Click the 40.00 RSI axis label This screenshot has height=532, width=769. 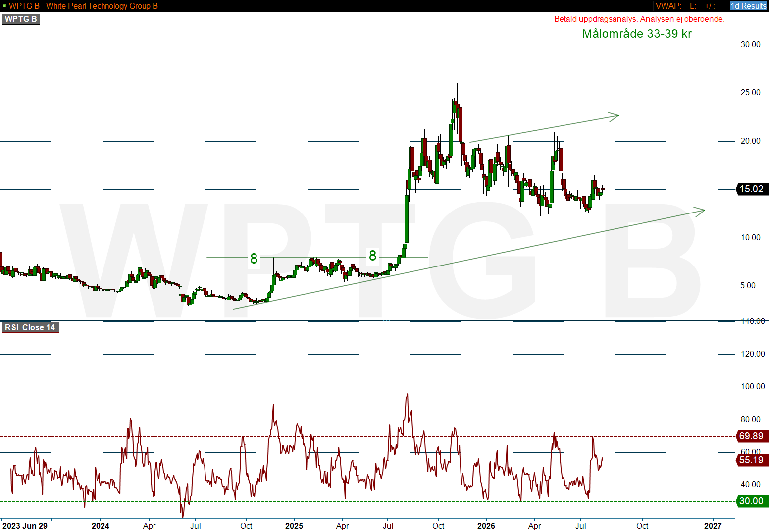click(750, 485)
